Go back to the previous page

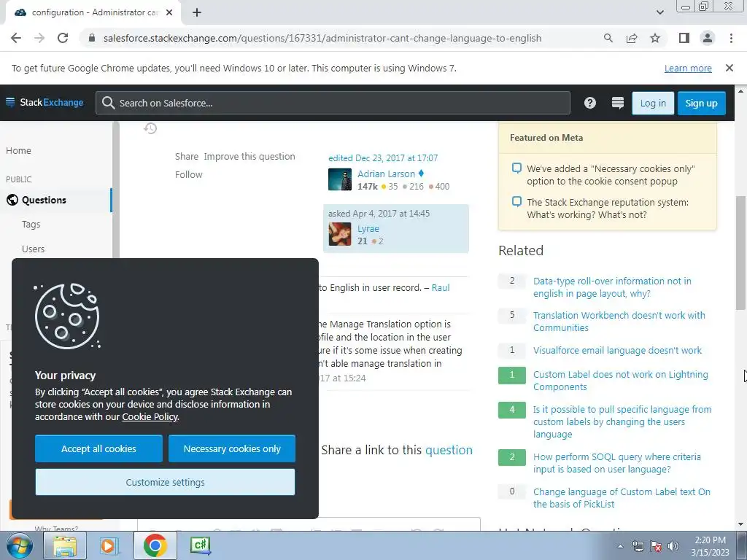pyautogui.click(x=16, y=38)
